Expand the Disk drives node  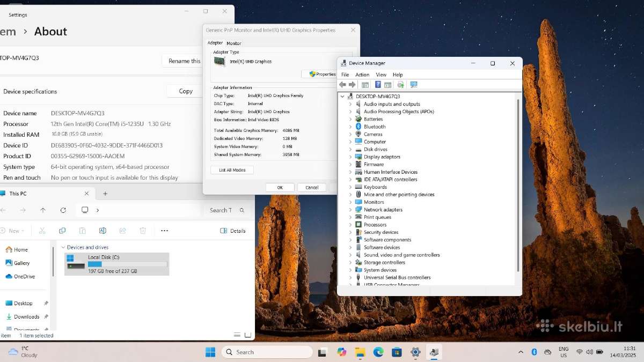click(350, 149)
